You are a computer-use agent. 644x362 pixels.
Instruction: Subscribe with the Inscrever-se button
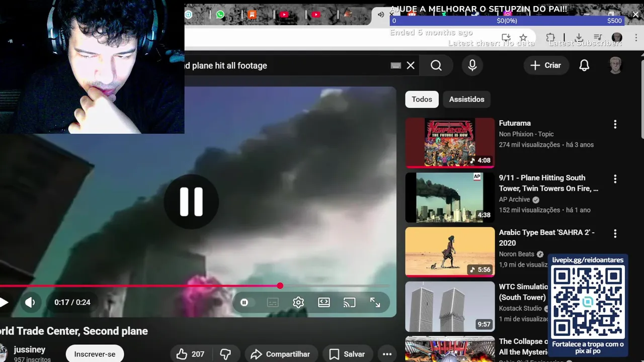pyautogui.click(x=95, y=354)
